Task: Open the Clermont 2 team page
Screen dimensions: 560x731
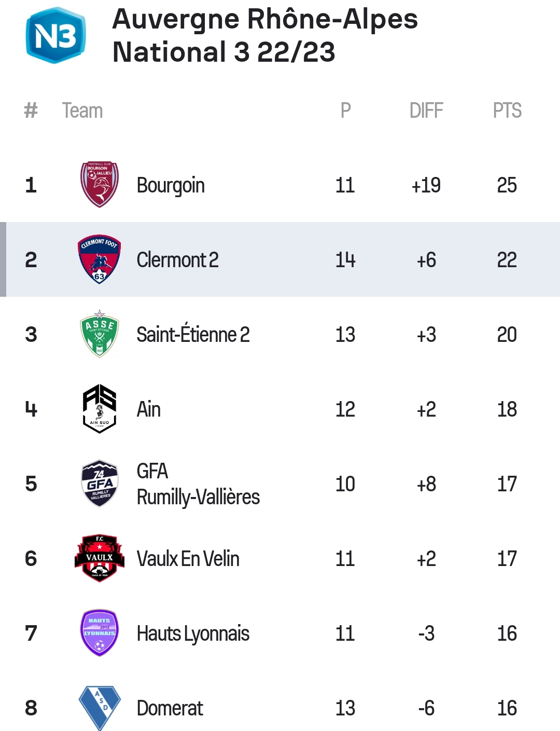Action: pyautogui.click(x=177, y=260)
